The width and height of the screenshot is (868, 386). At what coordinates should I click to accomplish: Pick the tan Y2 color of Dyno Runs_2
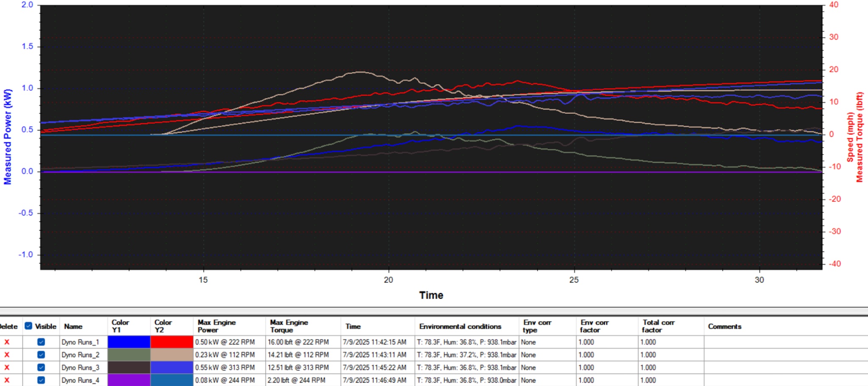click(172, 355)
